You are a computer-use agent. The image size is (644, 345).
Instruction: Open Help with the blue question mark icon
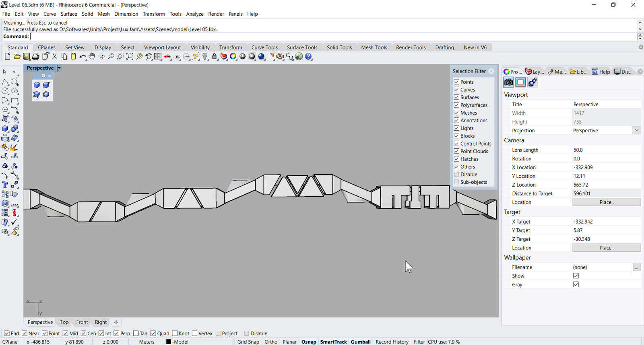[x=308, y=56]
